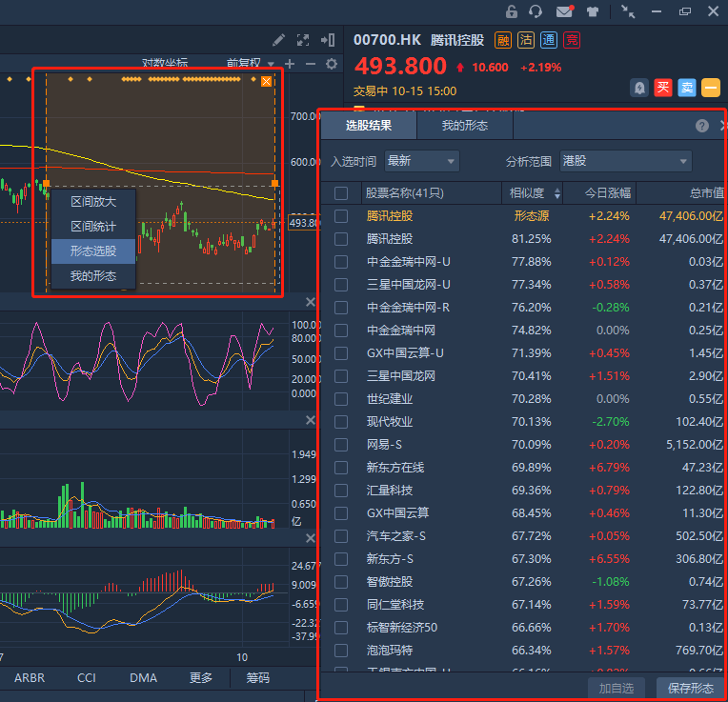Viewport: 728px width, 702px height.
Task: Click the shrink window arrows icon
Action: pyautogui.click(x=628, y=11)
